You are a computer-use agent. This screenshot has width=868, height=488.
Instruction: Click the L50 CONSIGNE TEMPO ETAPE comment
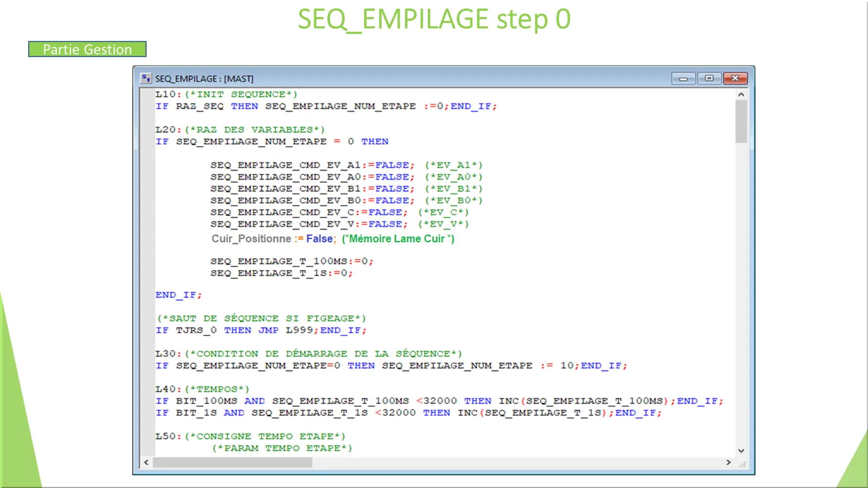point(250,436)
